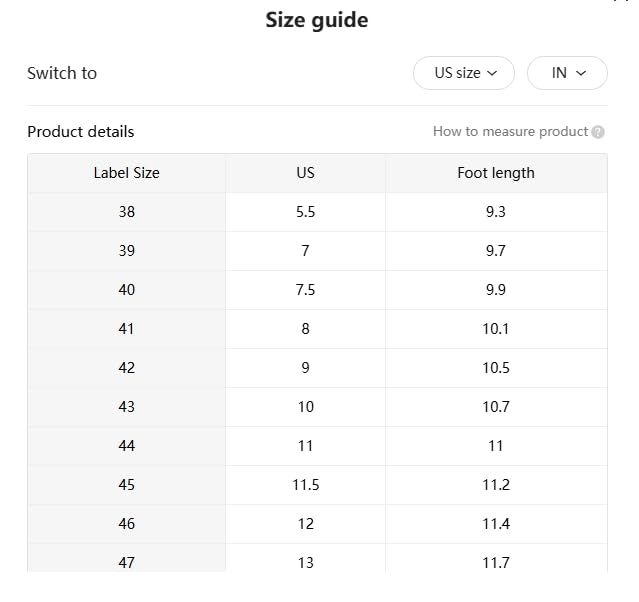Click the Label Size column header

coord(126,173)
